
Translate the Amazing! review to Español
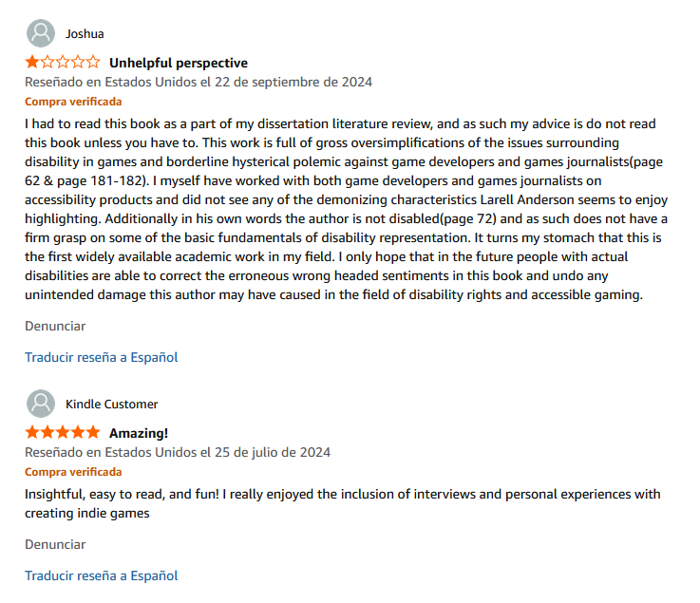click(x=101, y=575)
